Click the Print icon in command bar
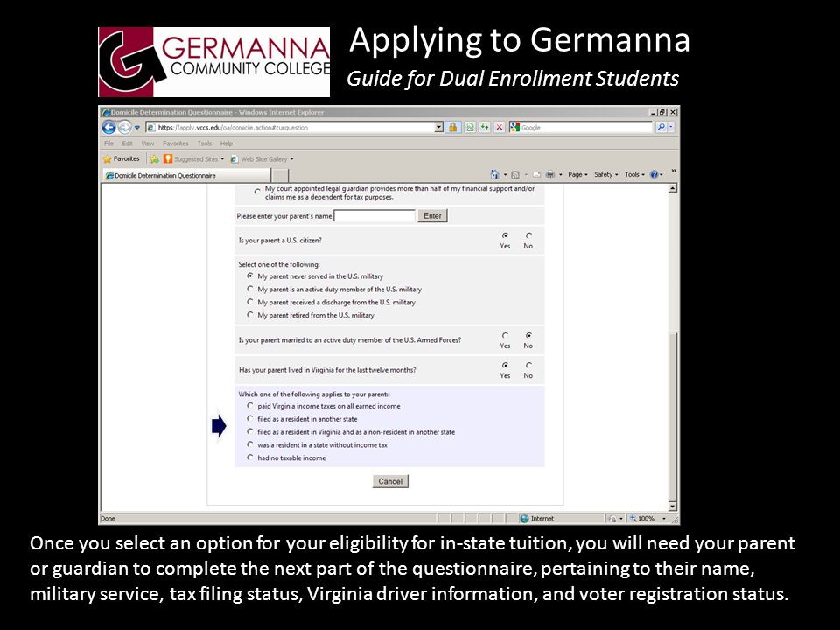Image resolution: width=840 pixels, height=630 pixels. pyautogui.click(x=550, y=175)
